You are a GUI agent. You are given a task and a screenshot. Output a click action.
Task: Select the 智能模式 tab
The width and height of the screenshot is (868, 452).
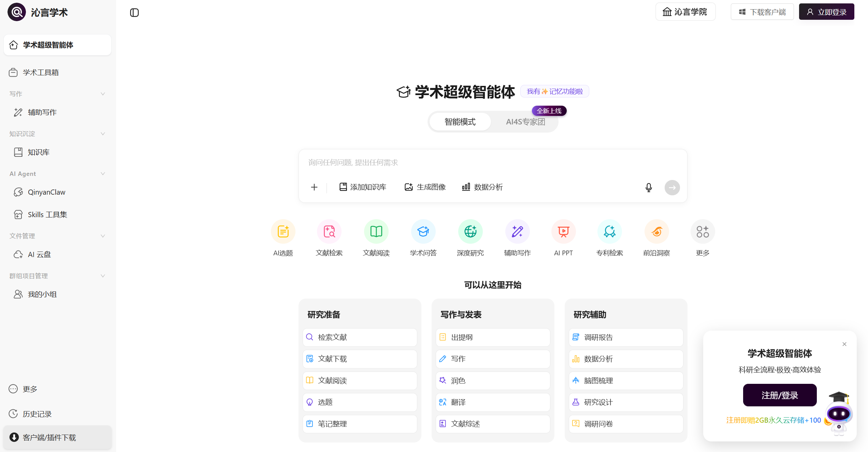460,122
